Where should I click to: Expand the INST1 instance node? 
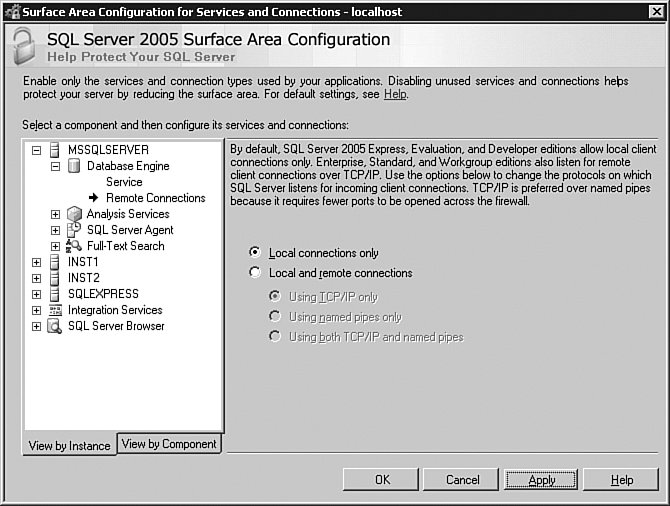[x=37, y=262]
